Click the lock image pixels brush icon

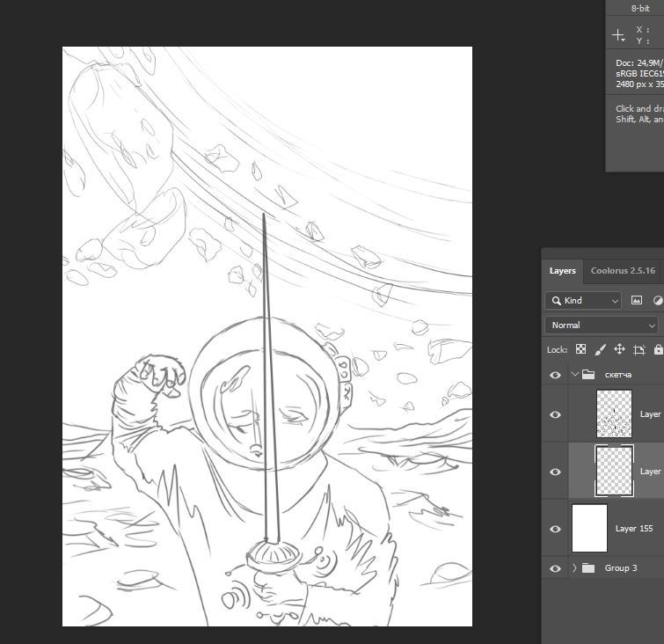tap(600, 349)
